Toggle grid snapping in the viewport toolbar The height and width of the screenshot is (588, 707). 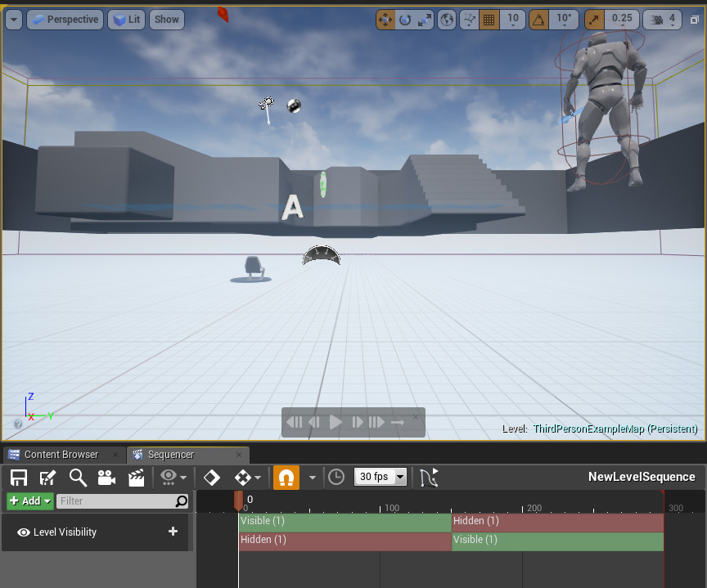click(489, 19)
